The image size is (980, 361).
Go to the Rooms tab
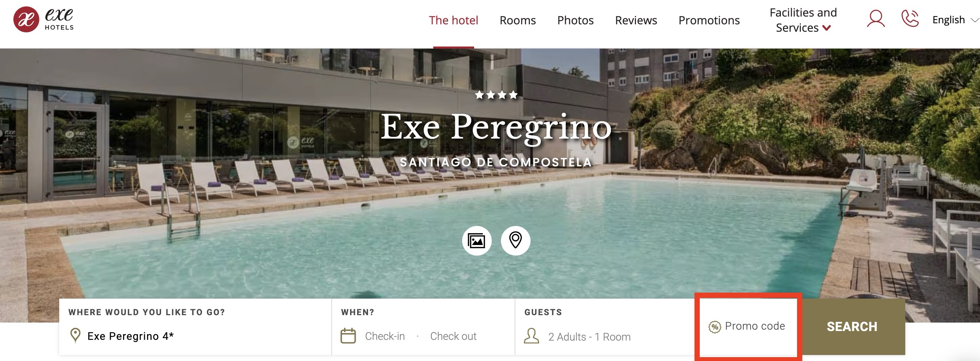pos(517,20)
